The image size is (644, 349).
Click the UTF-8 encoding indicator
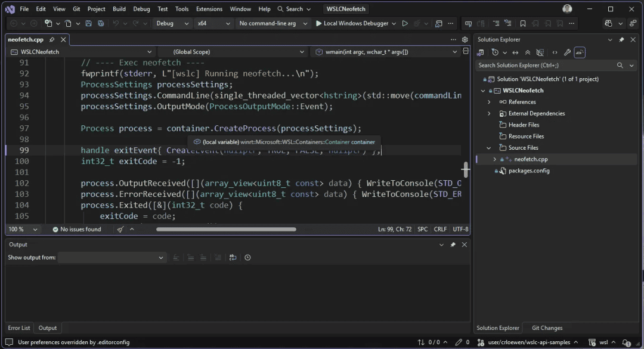pos(460,229)
